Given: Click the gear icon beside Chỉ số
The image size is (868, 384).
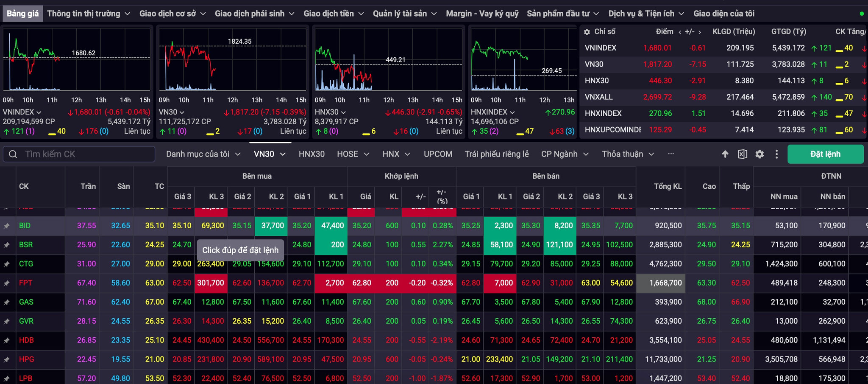Looking at the screenshot, I should pos(587,32).
